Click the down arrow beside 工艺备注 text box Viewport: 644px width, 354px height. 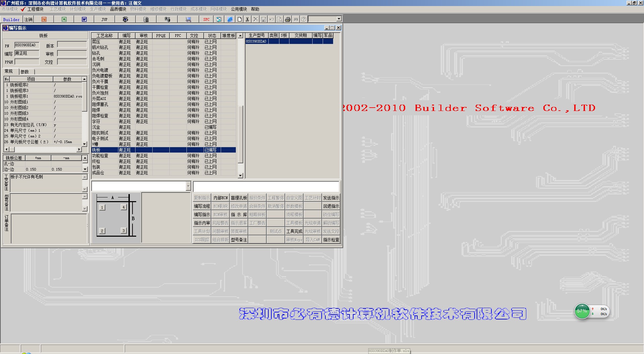click(x=85, y=189)
